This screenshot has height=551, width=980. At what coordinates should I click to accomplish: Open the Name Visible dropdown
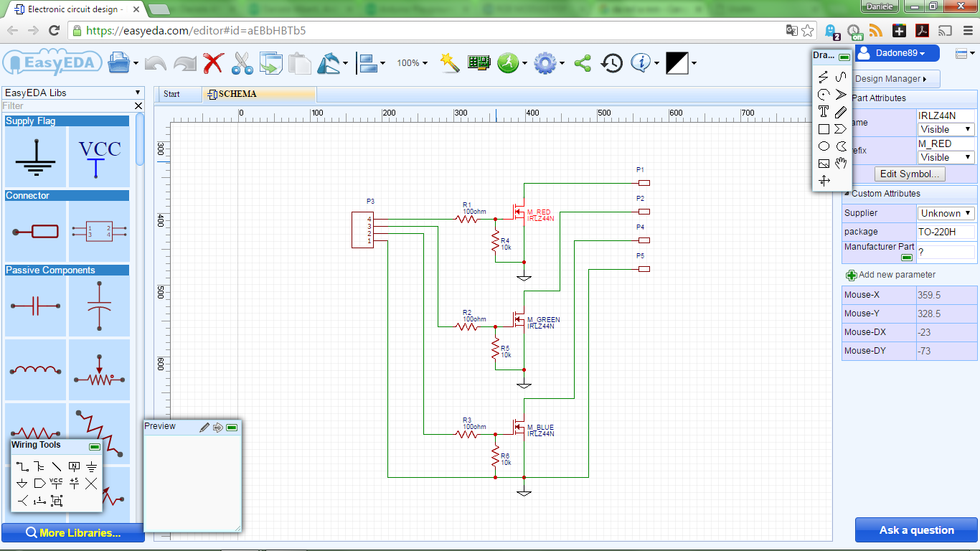coord(946,129)
